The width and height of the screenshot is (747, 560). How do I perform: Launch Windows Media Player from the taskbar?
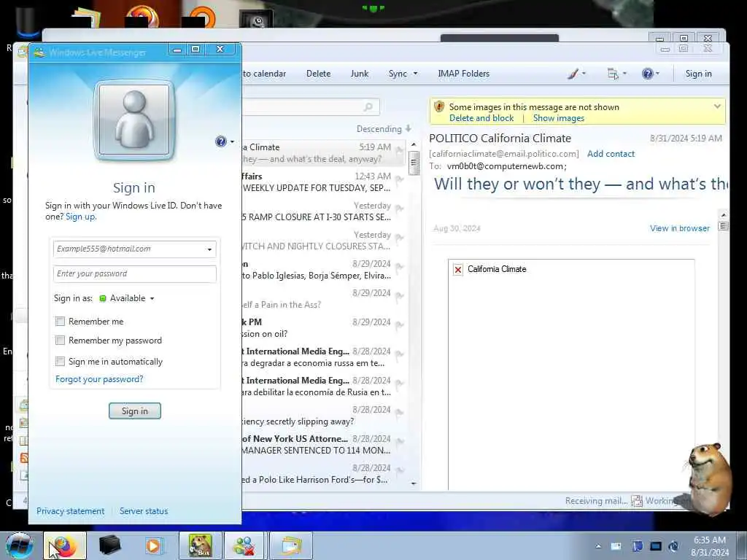(153, 545)
